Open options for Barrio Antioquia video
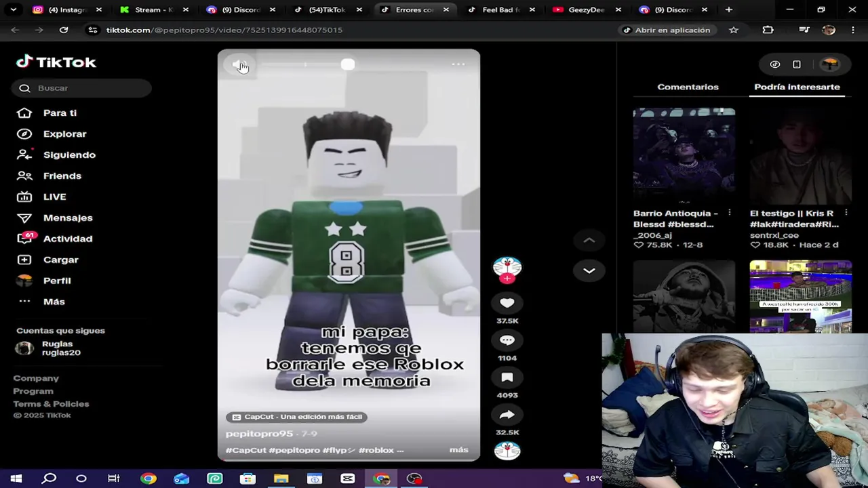This screenshot has height=488, width=868. [x=730, y=213]
